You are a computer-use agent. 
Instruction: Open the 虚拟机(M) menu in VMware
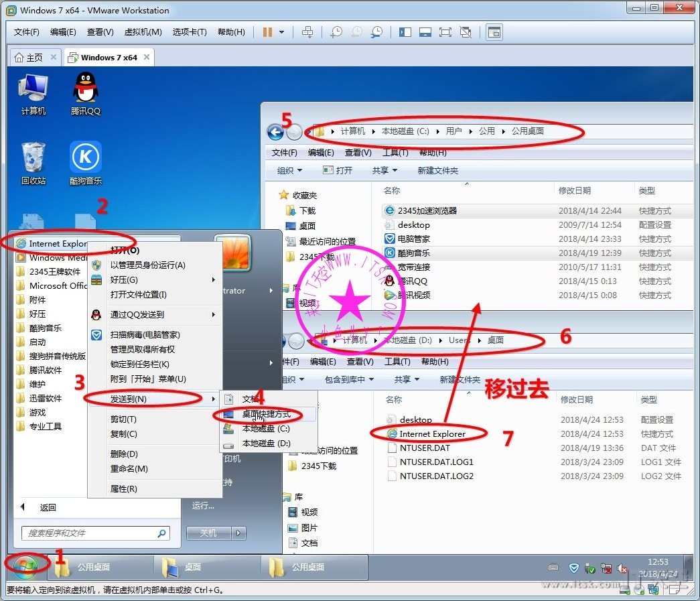point(143,32)
